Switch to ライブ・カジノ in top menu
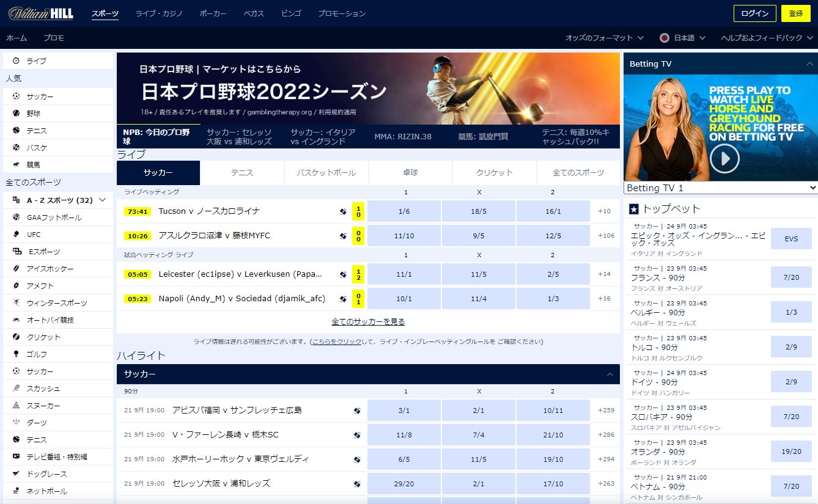818x504 pixels. click(159, 13)
